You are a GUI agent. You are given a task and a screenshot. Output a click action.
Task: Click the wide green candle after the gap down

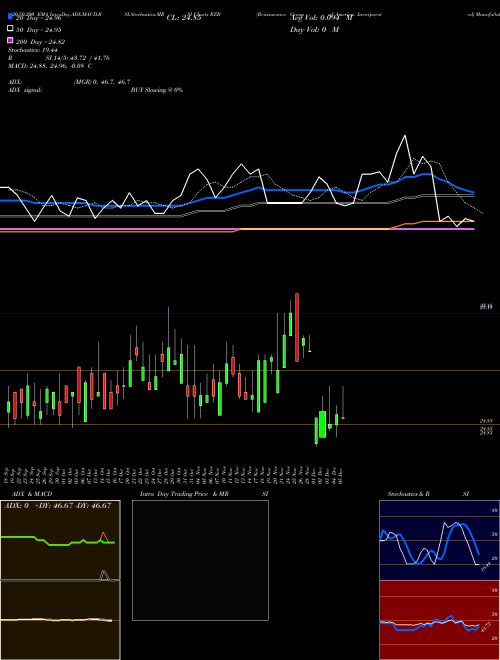pyautogui.click(x=323, y=424)
